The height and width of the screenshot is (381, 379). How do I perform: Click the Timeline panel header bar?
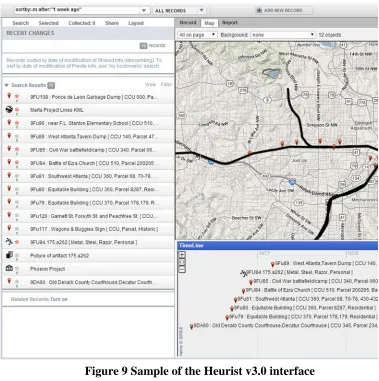coord(277,246)
